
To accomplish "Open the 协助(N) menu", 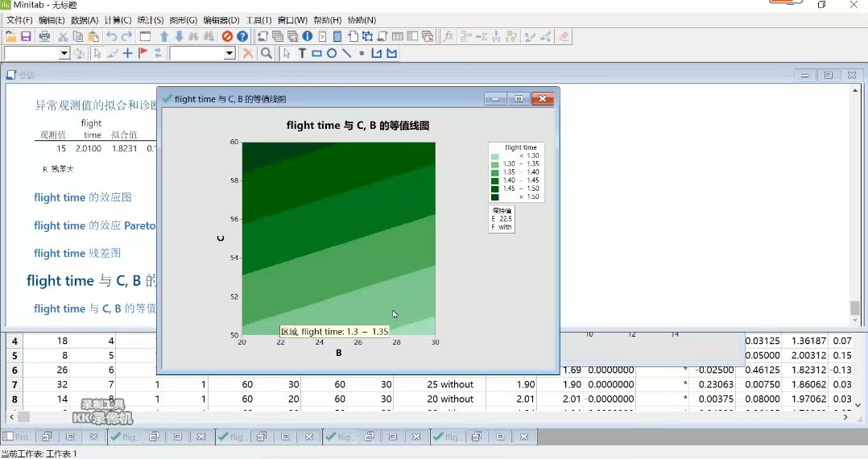I will pyautogui.click(x=362, y=20).
